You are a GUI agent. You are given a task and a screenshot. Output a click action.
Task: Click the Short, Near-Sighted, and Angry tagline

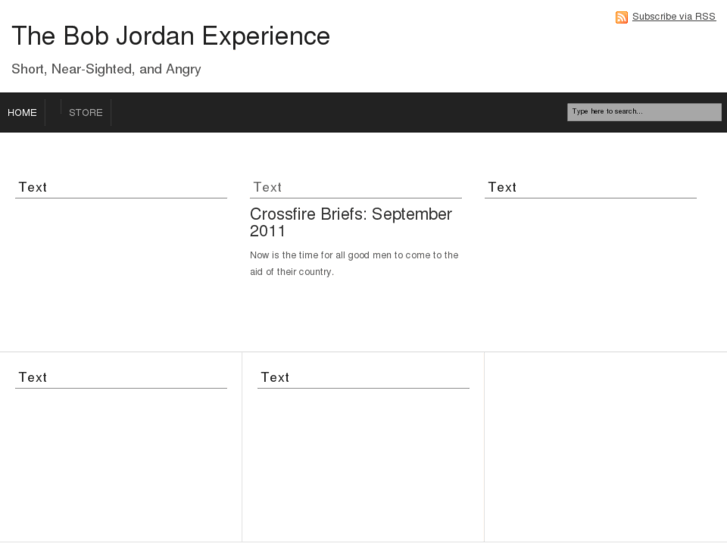pyautogui.click(x=106, y=69)
